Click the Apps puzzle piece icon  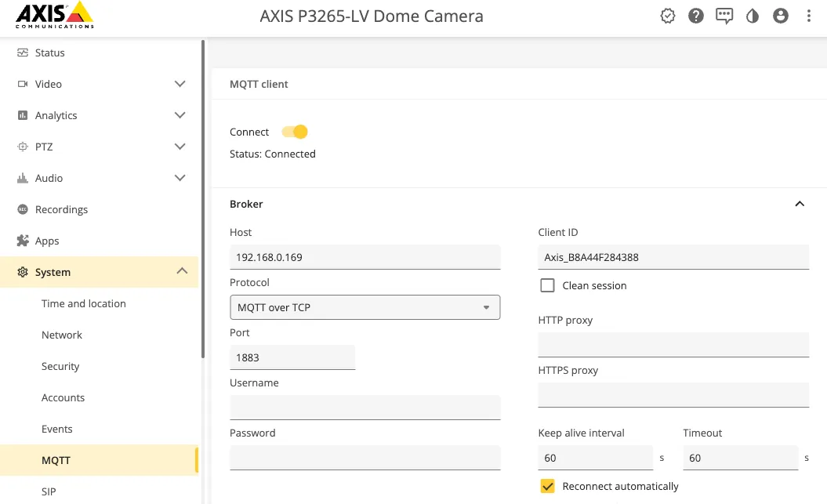pyautogui.click(x=23, y=241)
